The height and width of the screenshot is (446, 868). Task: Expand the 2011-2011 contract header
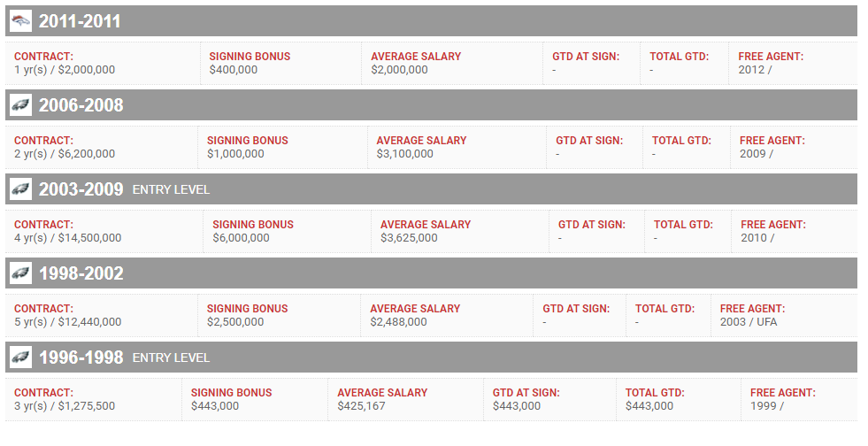point(80,21)
